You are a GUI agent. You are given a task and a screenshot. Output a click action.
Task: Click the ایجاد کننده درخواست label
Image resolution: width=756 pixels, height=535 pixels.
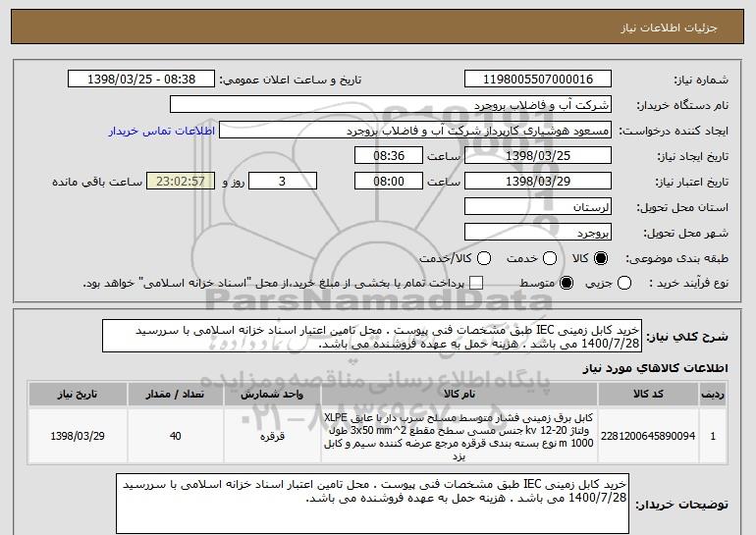click(674, 131)
